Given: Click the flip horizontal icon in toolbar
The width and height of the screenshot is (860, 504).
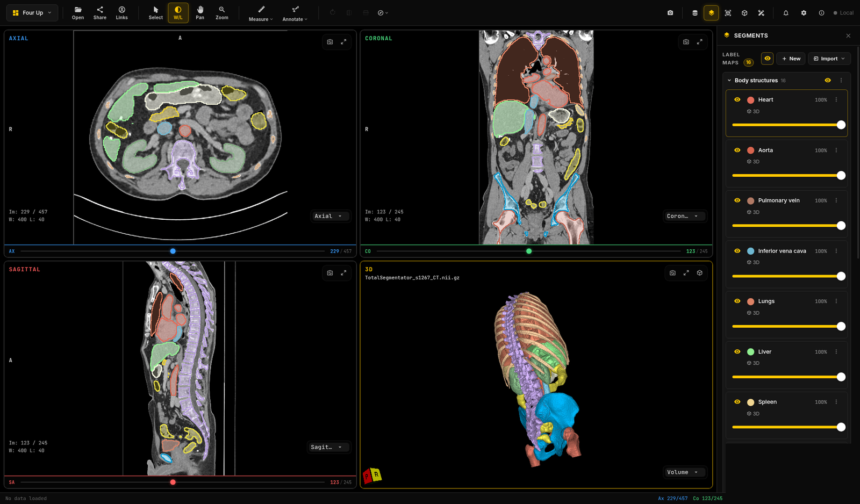Looking at the screenshot, I should pyautogui.click(x=349, y=13).
